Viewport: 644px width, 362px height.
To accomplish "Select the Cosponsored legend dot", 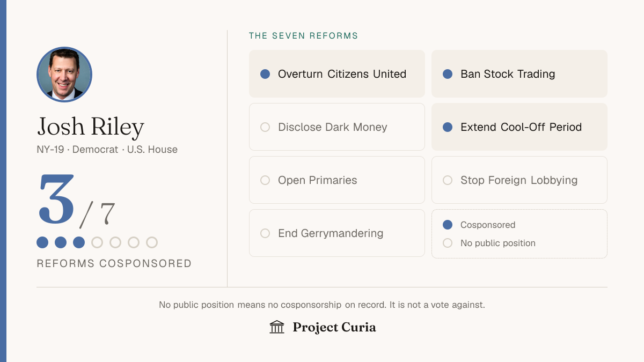I will pyautogui.click(x=448, y=225).
